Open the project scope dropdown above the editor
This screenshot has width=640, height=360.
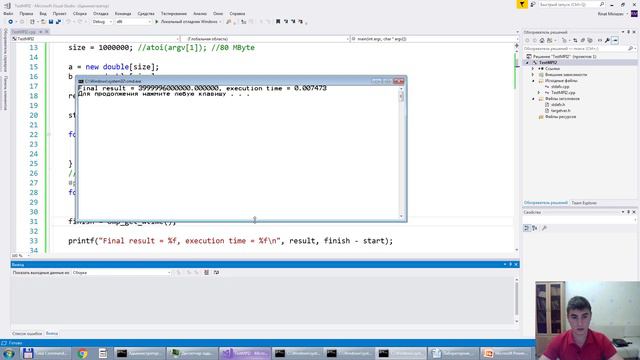[96, 39]
